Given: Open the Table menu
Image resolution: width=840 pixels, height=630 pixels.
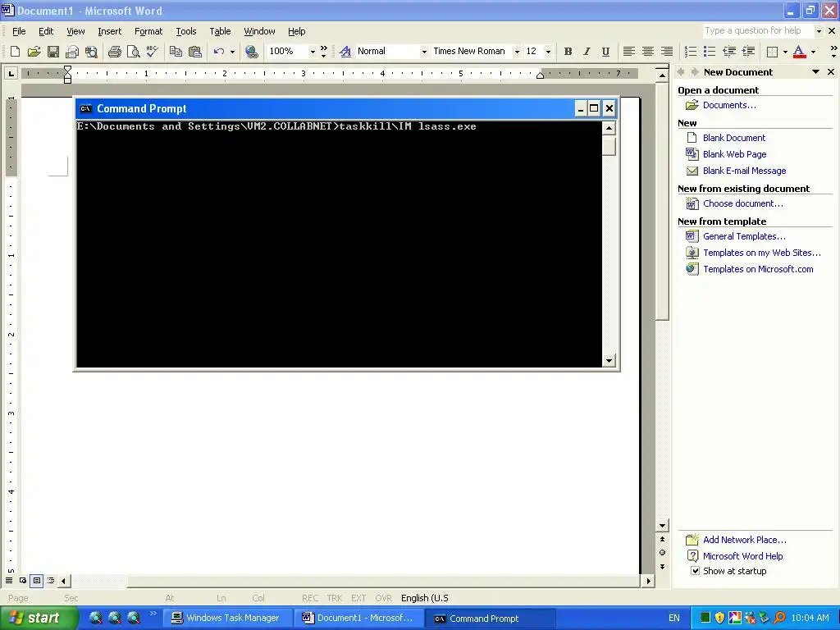Looking at the screenshot, I should 220,31.
